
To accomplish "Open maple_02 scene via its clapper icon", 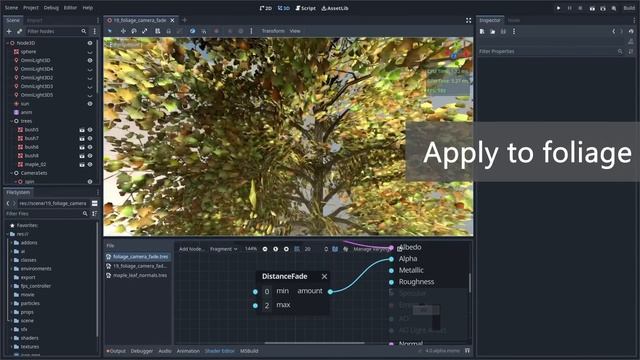I will click(x=82, y=164).
